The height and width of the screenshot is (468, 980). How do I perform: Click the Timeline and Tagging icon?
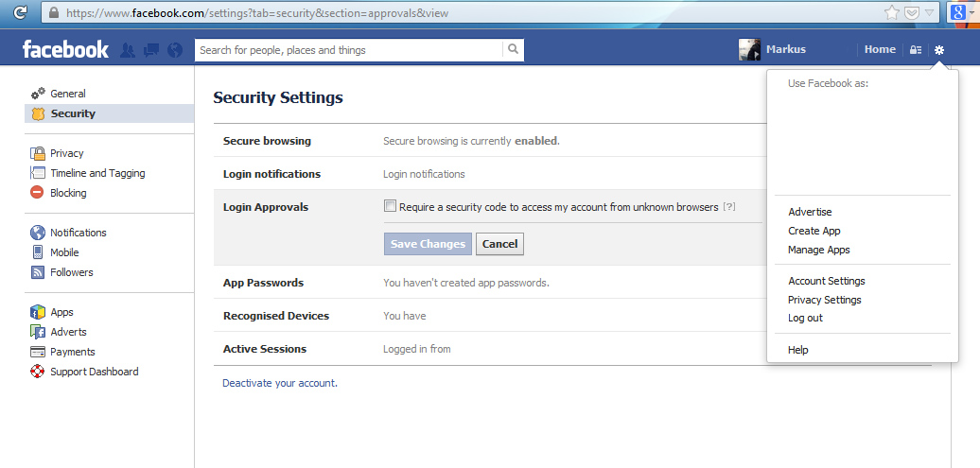coord(38,173)
